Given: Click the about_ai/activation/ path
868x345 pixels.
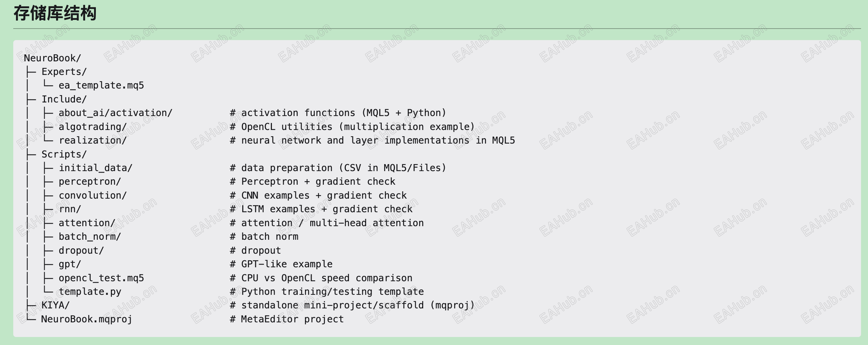Looking at the screenshot, I should 115,113.
